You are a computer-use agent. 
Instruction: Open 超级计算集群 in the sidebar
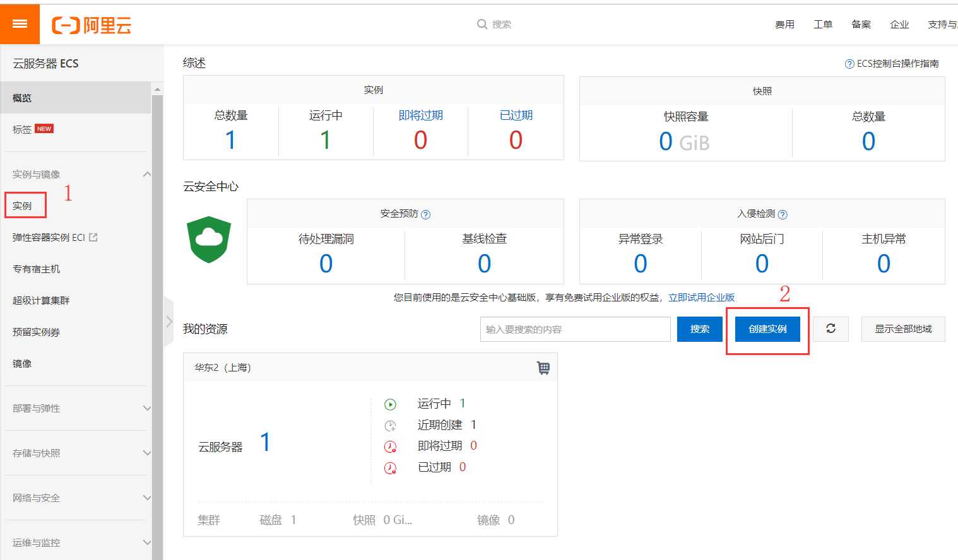pos(41,300)
